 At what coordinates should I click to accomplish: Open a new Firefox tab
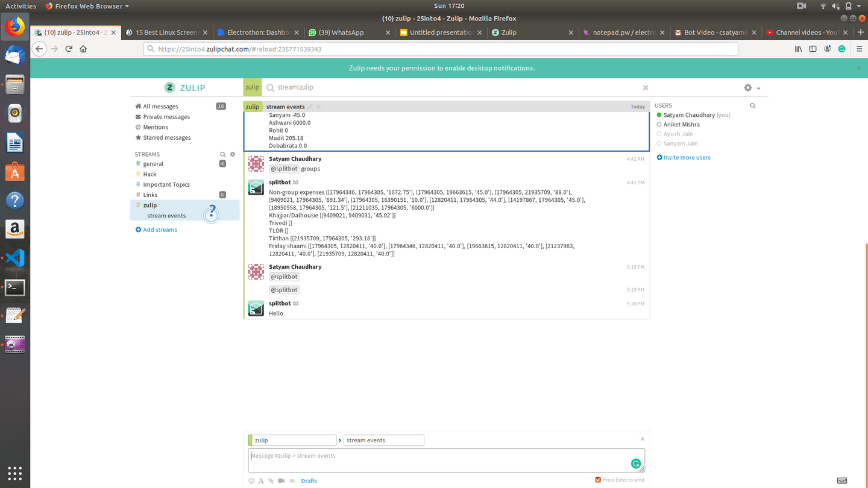[x=860, y=33]
